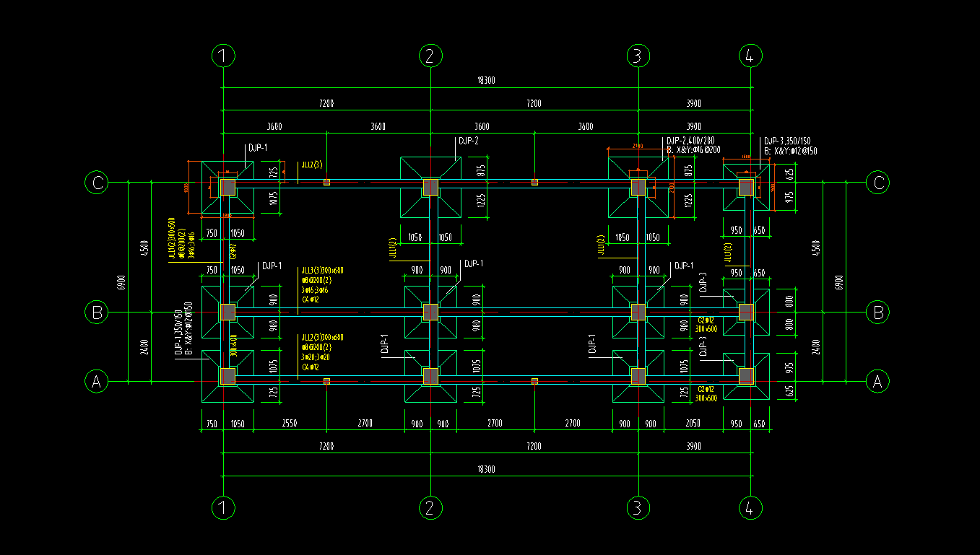Viewport: 980px width, 555px height.
Task: Pick axis bubble B on the left side
Action: (x=96, y=313)
